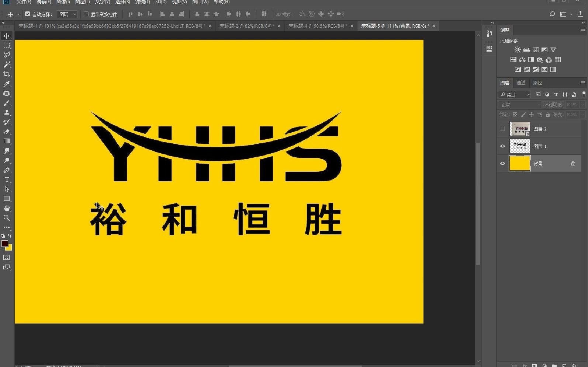588x367 pixels.
Task: Open Auto-Select target dropdown
Action: click(68, 14)
